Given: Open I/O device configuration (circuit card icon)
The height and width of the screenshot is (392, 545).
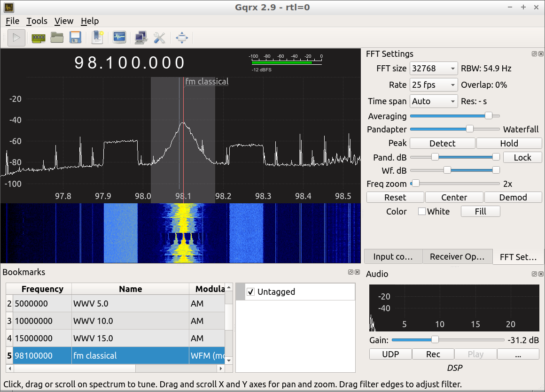Looking at the screenshot, I should (38, 38).
